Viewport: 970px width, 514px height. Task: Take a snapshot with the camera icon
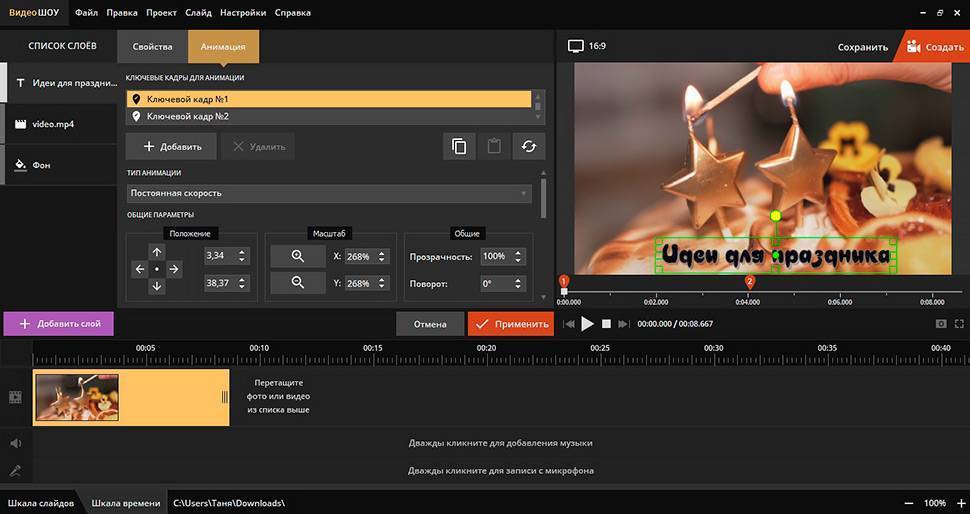tap(940, 324)
